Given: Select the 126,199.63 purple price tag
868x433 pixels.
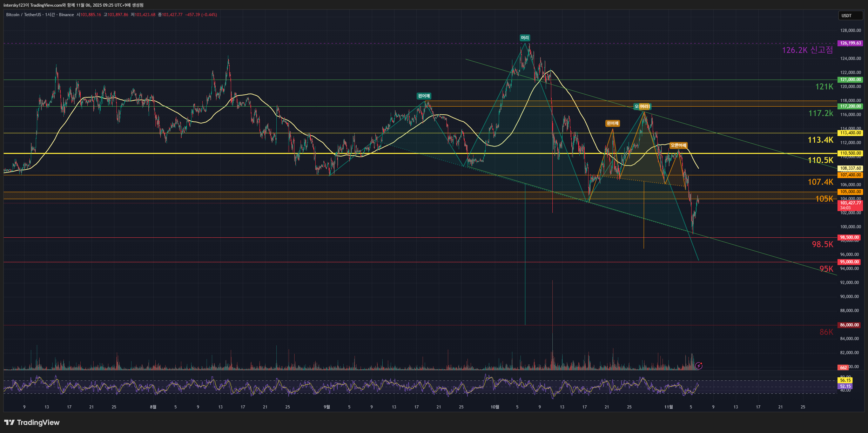Looking at the screenshot, I should [850, 43].
